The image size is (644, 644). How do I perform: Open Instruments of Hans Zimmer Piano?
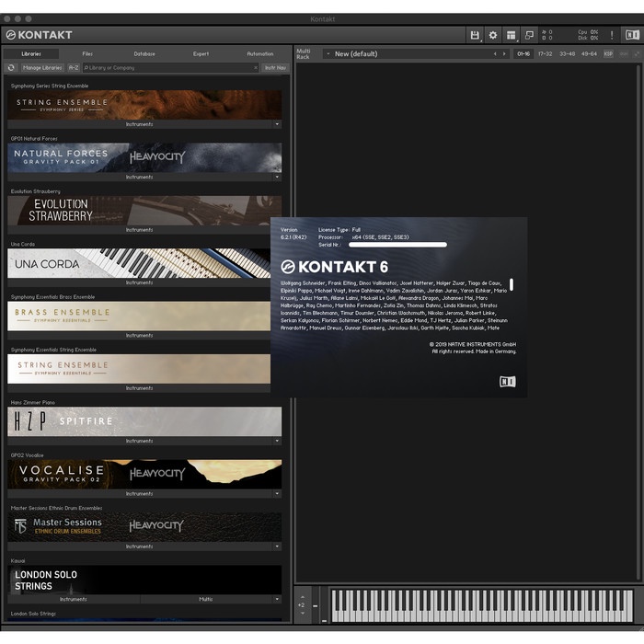point(140,441)
